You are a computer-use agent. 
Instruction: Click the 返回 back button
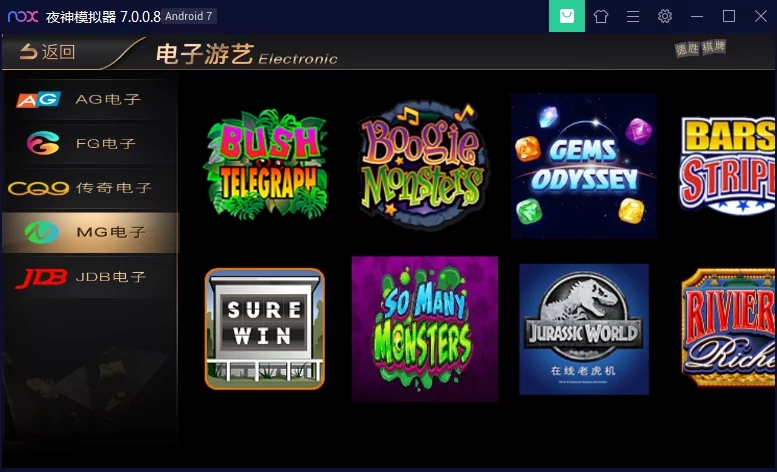(46, 52)
